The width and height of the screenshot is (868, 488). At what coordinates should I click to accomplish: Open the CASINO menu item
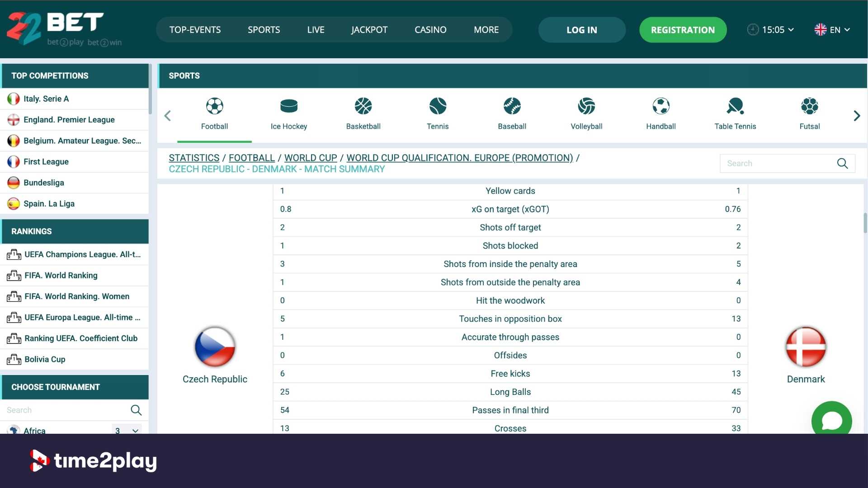click(x=430, y=30)
